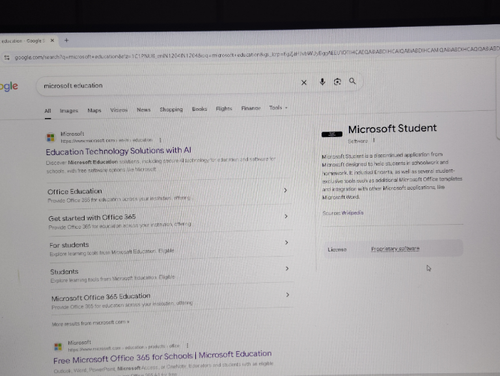
Task: Click the Google logo
Action: coord(9,87)
